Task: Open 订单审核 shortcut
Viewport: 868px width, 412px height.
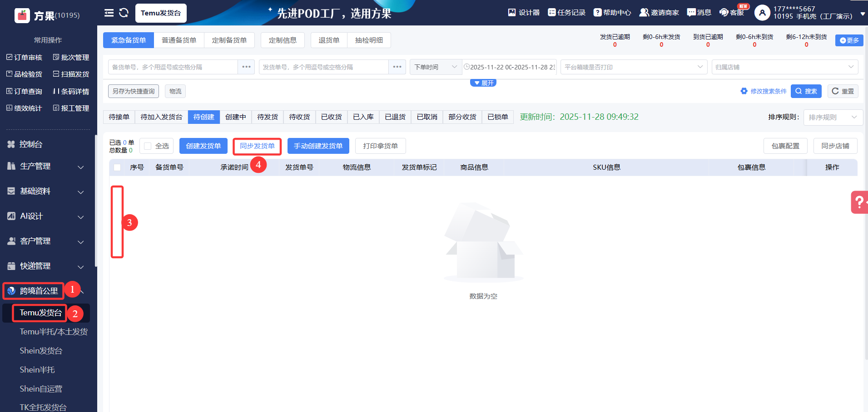Action: tap(25, 57)
